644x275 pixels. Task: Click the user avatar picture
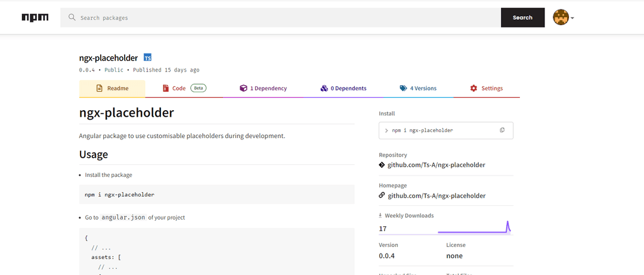click(561, 18)
